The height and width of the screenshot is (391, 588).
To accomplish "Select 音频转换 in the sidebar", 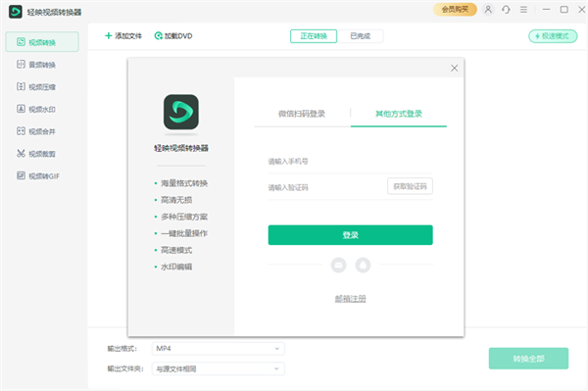I will tap(36, 65).
